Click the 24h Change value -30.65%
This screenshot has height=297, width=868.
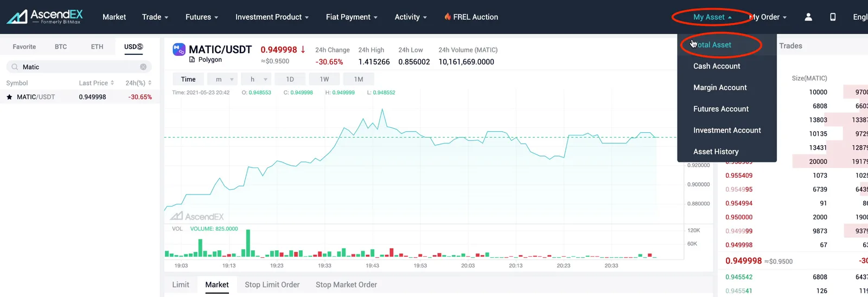(x=329, y=62)
